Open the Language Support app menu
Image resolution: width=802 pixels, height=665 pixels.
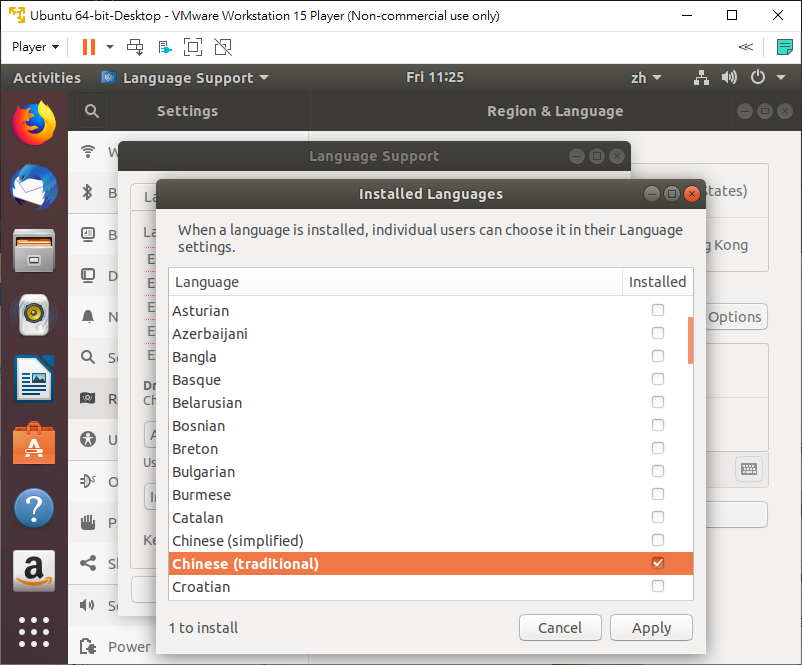pos(185,78)
